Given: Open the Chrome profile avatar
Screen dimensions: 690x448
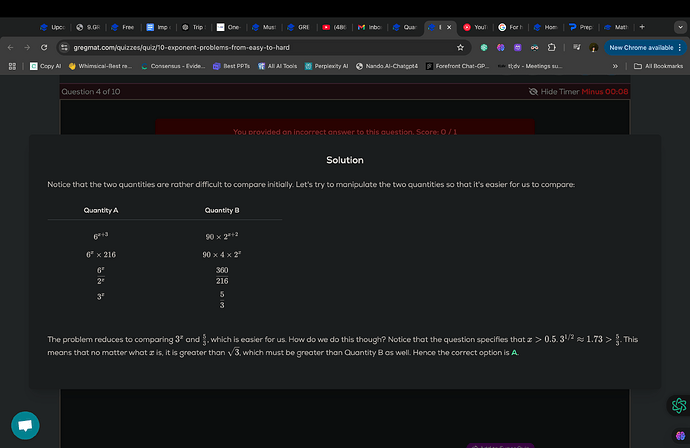Looking at the screenshot, I should pos(593,48).
